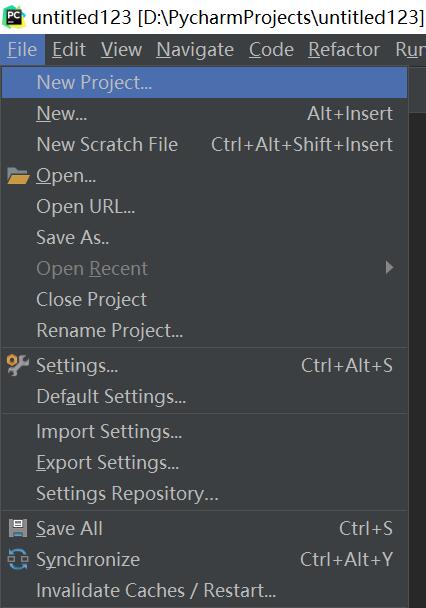Select Import Settings... option
Screen dimensions: 426x608
tap(204, 432)
